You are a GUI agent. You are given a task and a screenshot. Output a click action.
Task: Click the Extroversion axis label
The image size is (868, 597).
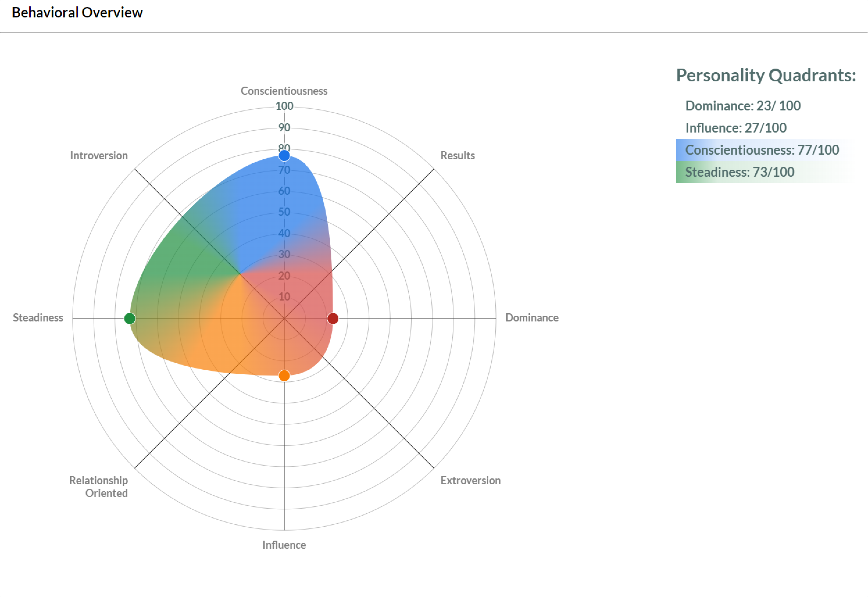(x=470, y=480)
